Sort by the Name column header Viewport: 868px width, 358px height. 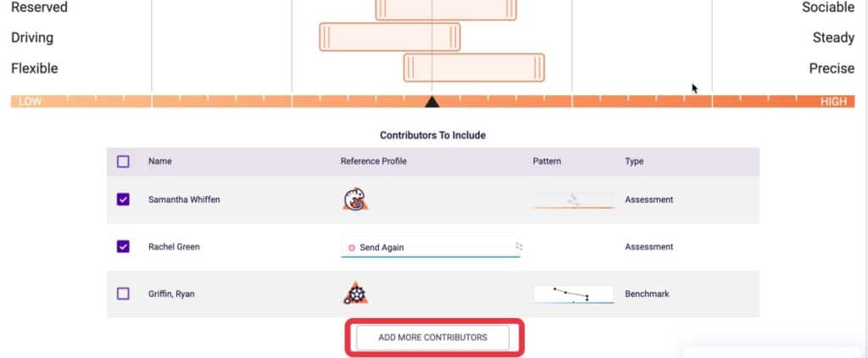coord(160,161)
